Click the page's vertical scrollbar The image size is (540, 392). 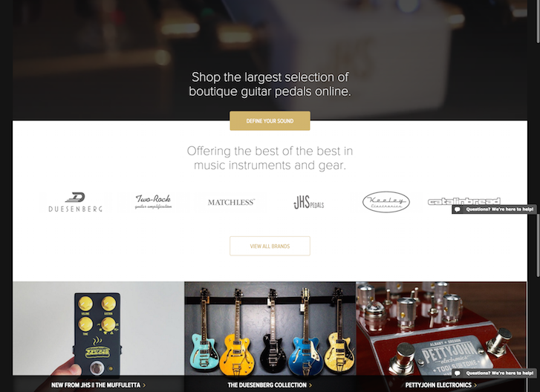pyautogui.click(x=538, y=196)
